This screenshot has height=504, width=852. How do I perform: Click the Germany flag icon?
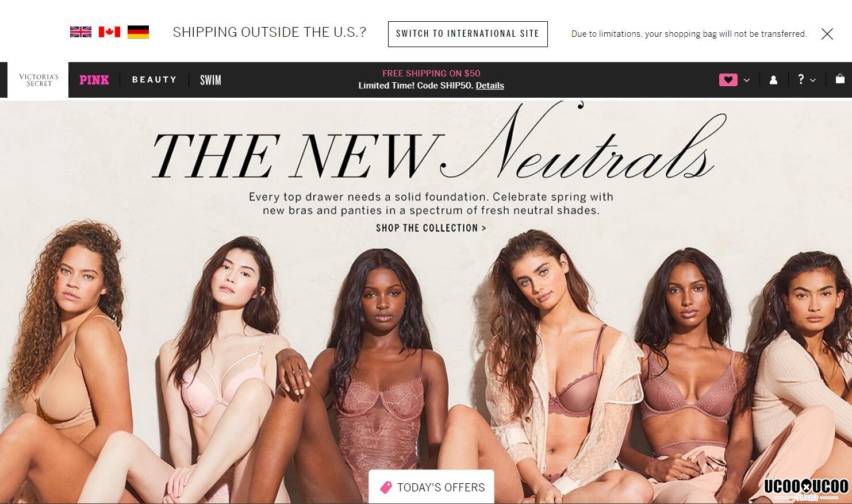tap(138, 32)
